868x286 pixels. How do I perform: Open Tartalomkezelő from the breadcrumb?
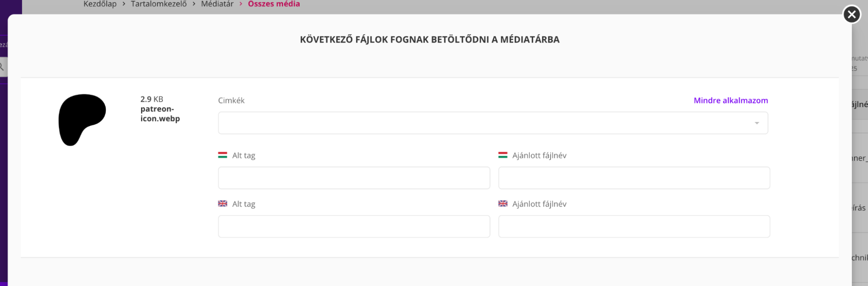tap(158, 4)
